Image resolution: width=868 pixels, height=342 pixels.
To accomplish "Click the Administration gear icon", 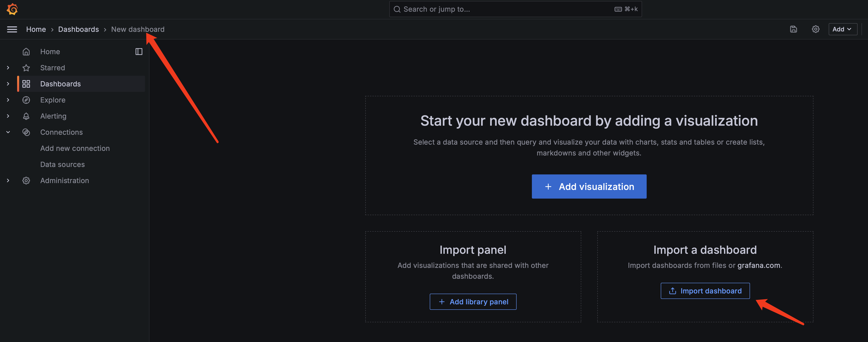I will click(x=26, y=181).
